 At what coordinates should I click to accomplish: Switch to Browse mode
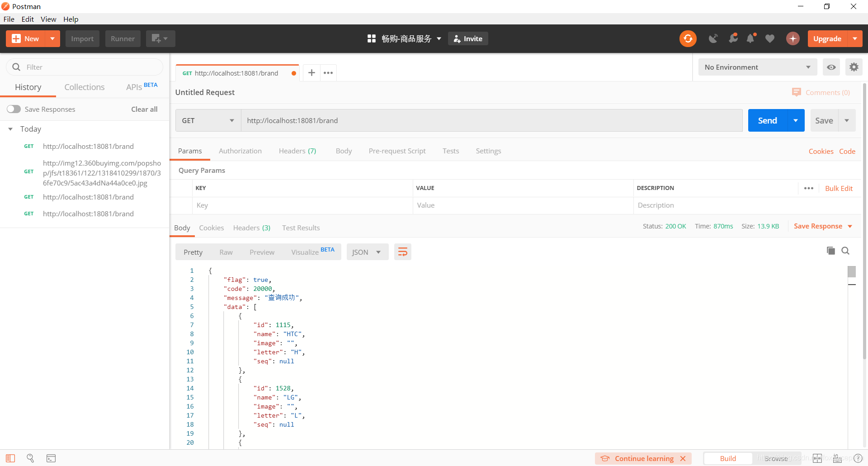tap(776, 458)
